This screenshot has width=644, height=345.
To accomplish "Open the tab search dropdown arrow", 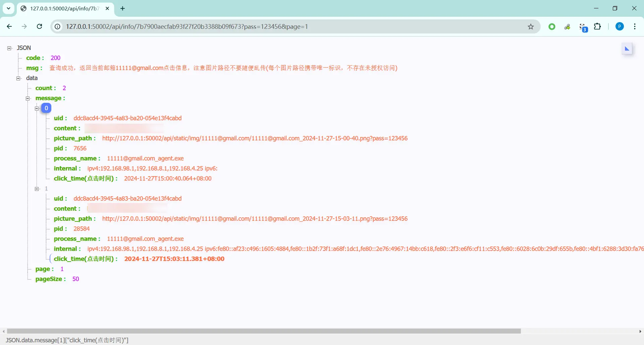I will pyautogui.click(x=9, y=8).
